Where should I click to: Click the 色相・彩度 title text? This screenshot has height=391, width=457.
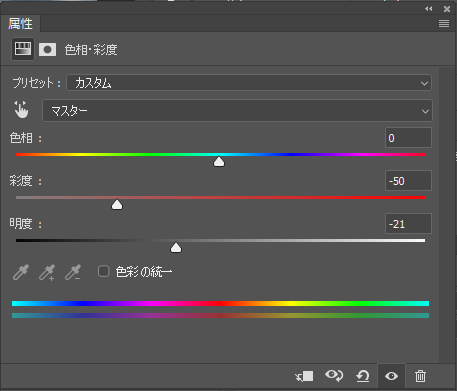tap(91, 50)
